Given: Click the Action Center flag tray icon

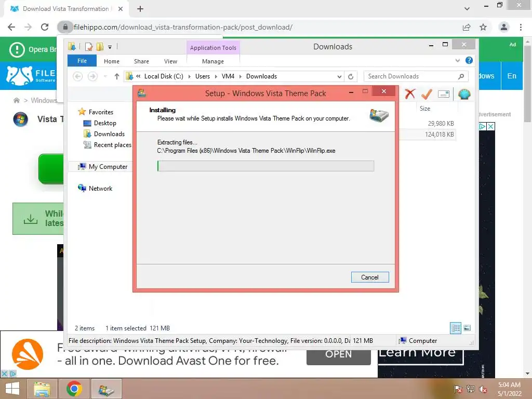Looking at the screenshot, I should [x=458, y=389].
